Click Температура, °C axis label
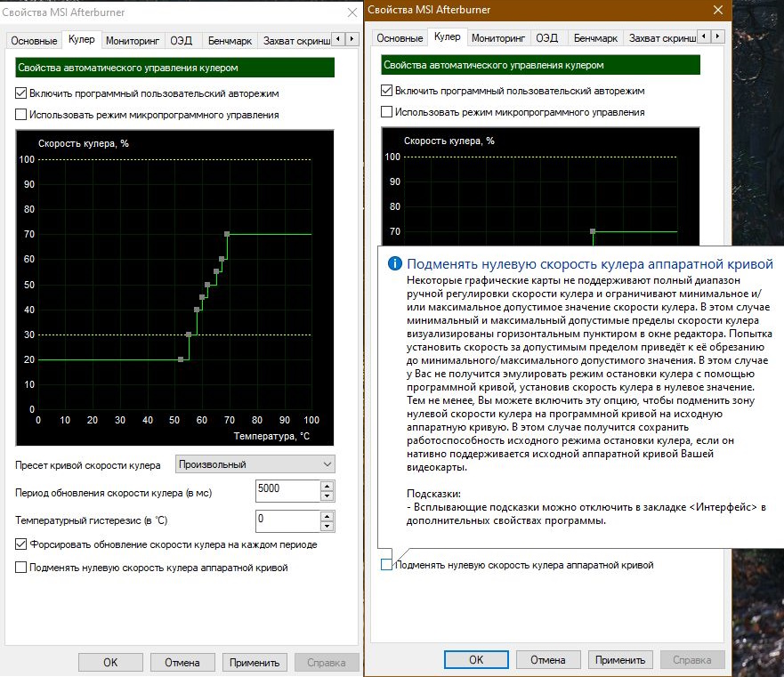Image resolution: width=784 pixels, height=677 pixels. point(272,436)
